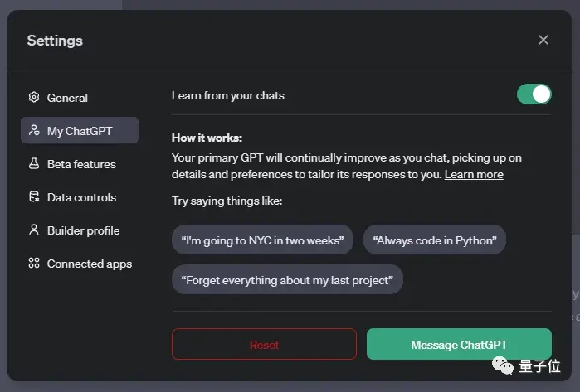Viewport: 580px width, 392px height.
Task: Click the Builder profile user icon
Action: [34, 230]
